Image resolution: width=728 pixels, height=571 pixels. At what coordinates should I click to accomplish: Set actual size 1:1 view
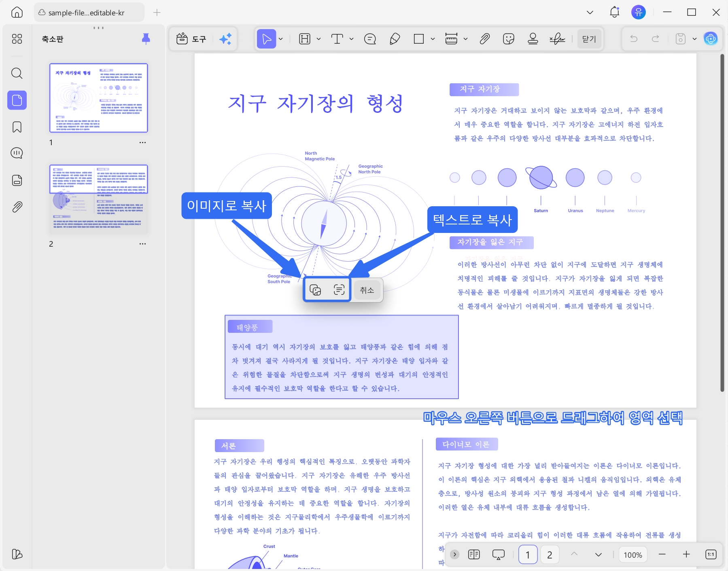coord(711,554)
